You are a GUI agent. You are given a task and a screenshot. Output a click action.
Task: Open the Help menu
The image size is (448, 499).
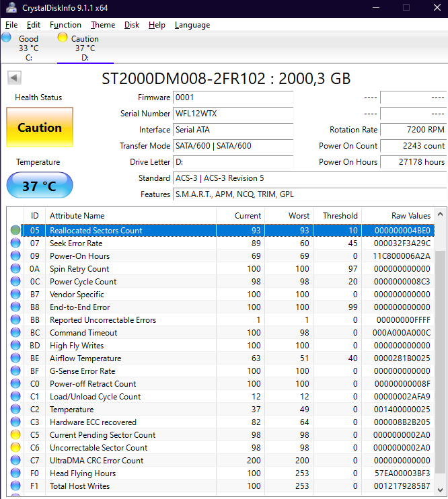157,25
